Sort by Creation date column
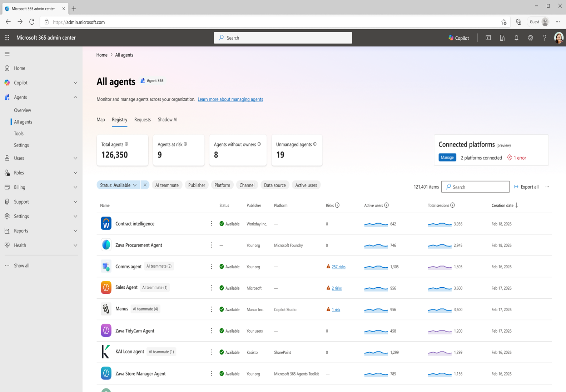 505,205
